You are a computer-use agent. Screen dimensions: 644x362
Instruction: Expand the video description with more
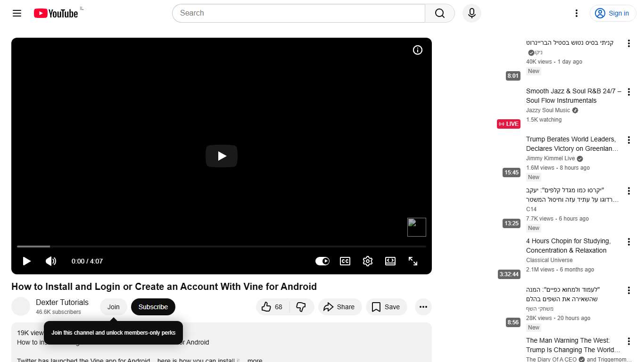coord(255,360)
